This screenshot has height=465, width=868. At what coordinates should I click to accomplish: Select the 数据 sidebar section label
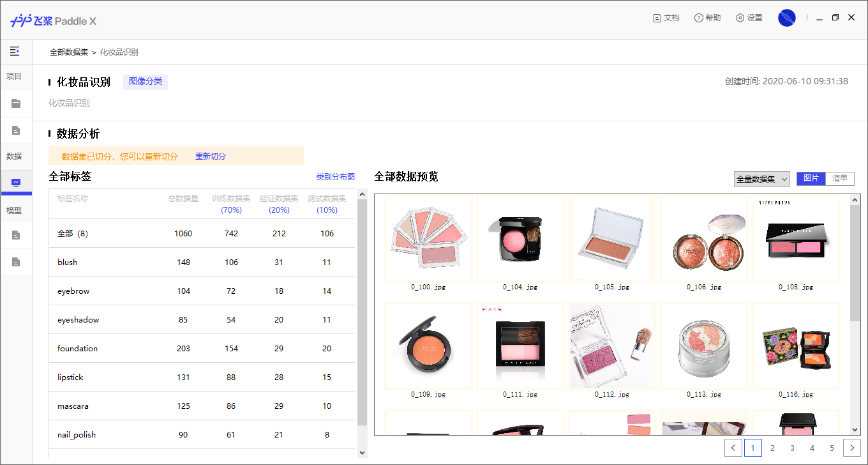pos(14,156)
